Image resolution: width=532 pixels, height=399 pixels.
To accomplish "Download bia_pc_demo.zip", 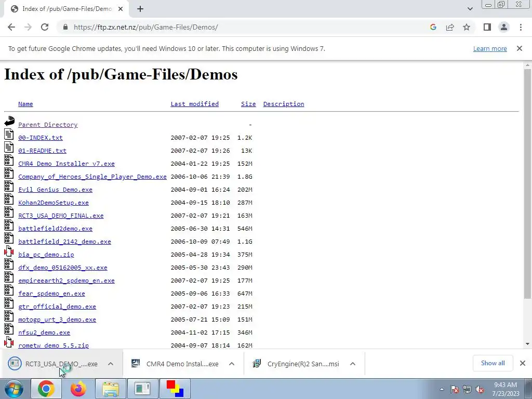I will pos(46,255).
